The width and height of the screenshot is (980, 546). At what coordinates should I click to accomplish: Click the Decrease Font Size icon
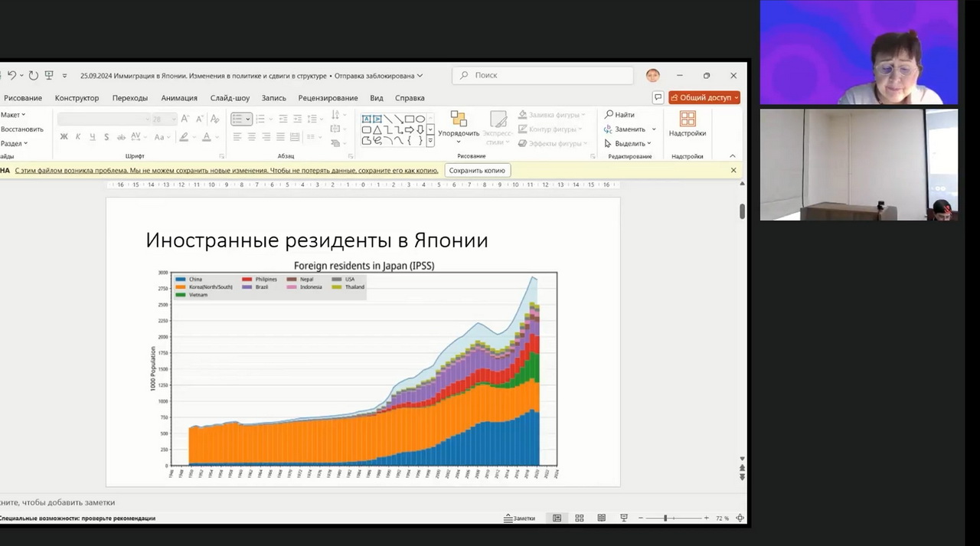pyautogui.click(x=200, y=119)
